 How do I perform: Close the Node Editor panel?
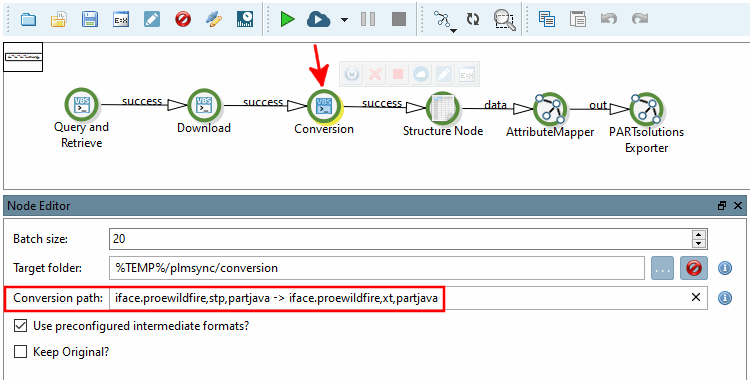(738, 206)
